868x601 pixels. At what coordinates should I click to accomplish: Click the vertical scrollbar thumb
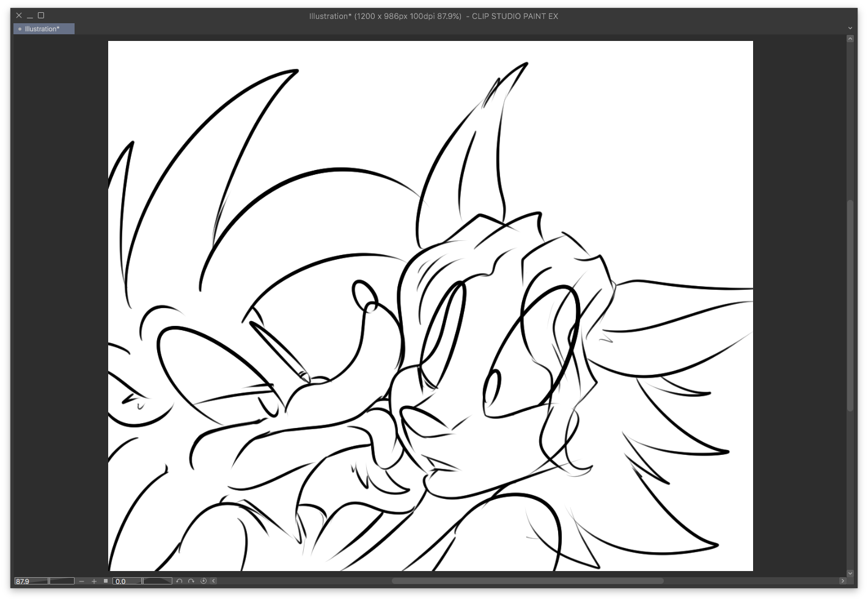pyautogui.click(x=850, y=305)
